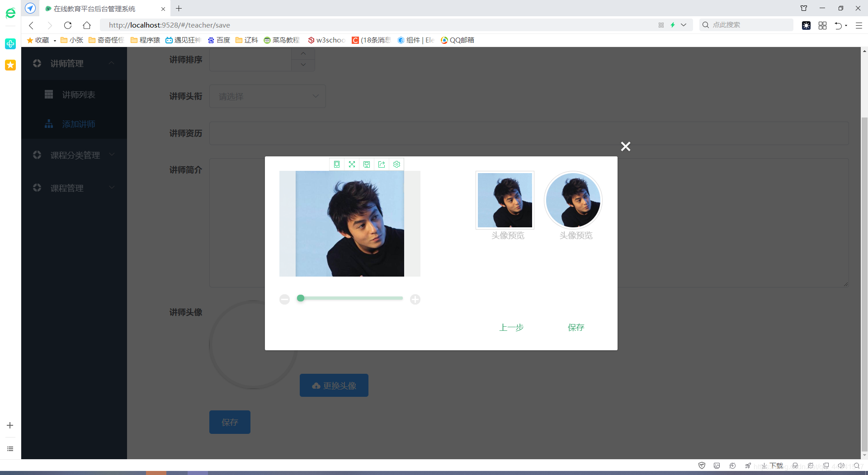Click the tablet device icon above the cropper
This screenshot has width=868, height=475.
337,165
